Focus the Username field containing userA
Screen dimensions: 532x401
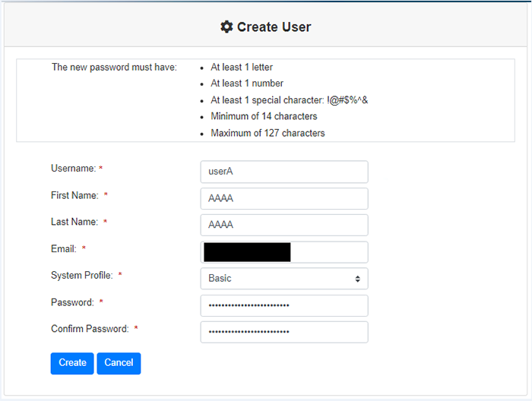click(x=283, y=172)
